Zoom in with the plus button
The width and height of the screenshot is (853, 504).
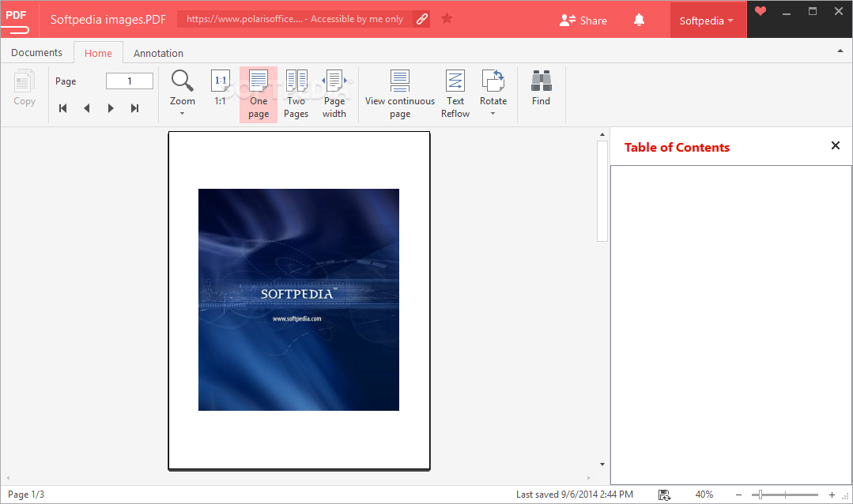coord(832,495)
